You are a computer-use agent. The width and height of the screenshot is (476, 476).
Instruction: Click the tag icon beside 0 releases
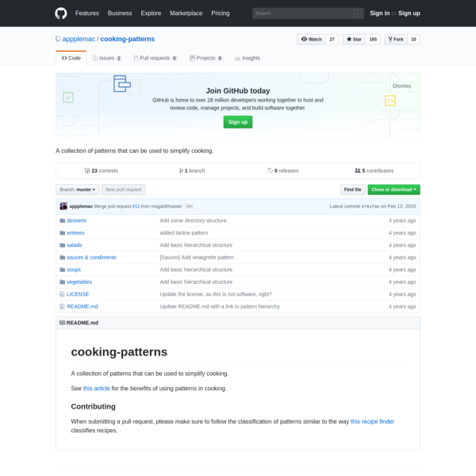[271, 171]
